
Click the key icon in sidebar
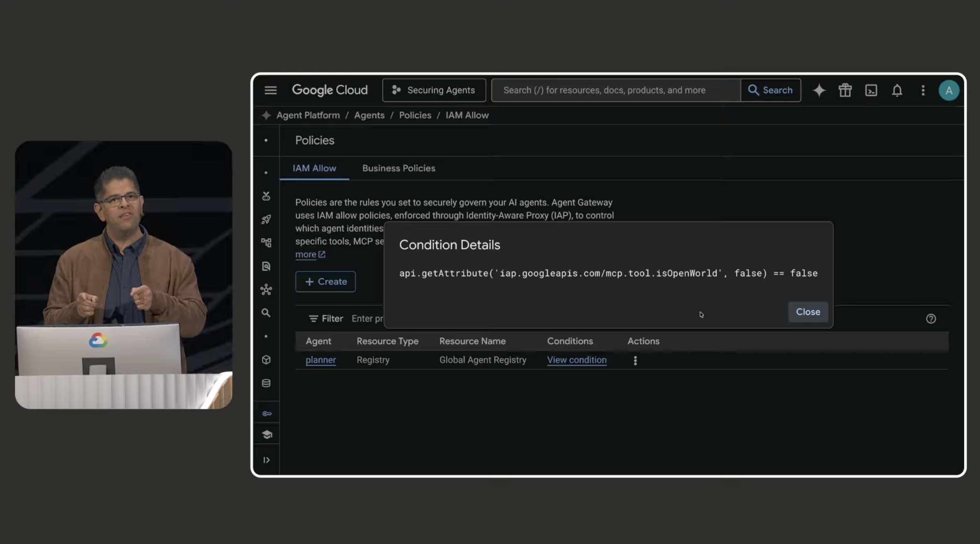(267, 413)
